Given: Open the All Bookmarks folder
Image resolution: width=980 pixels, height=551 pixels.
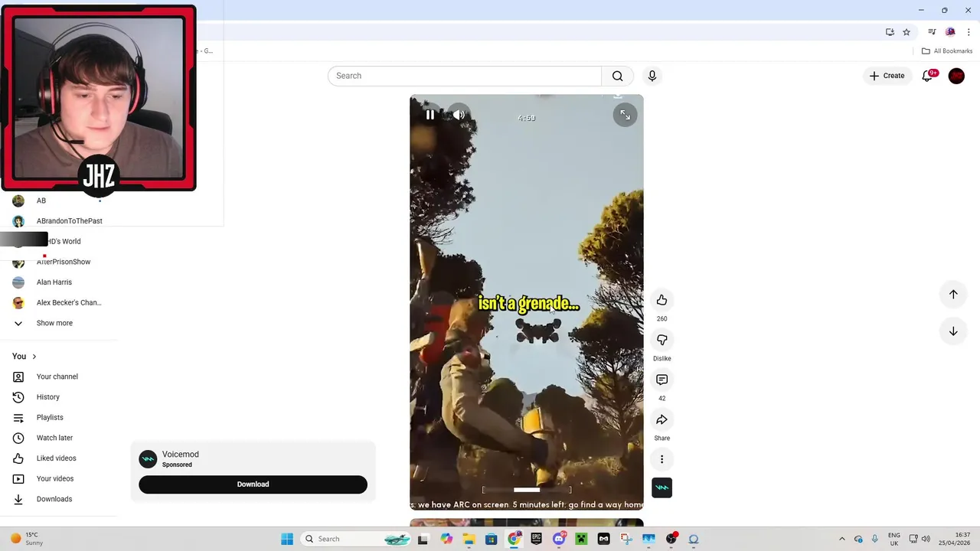Looking at the screenshot, I should 947,51.
